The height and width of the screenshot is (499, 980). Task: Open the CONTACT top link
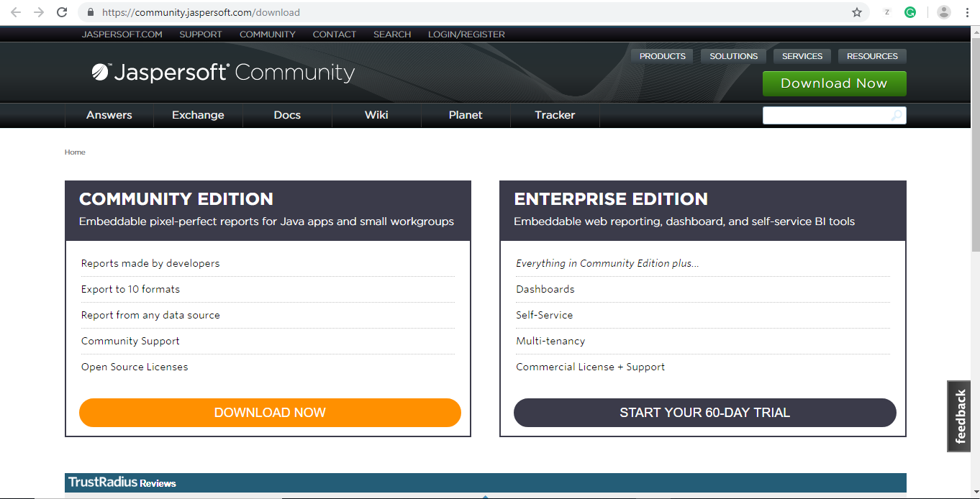(335, 34)
